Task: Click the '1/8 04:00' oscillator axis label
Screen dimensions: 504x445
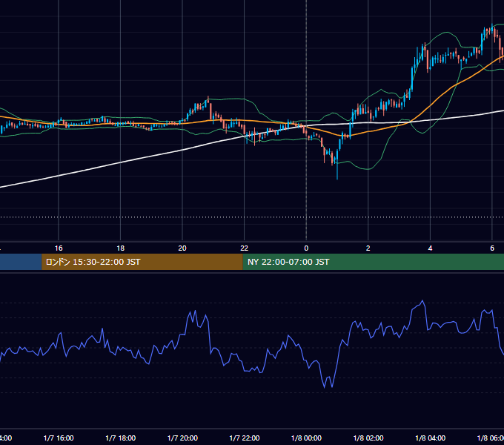Action: tap(431, 438)
